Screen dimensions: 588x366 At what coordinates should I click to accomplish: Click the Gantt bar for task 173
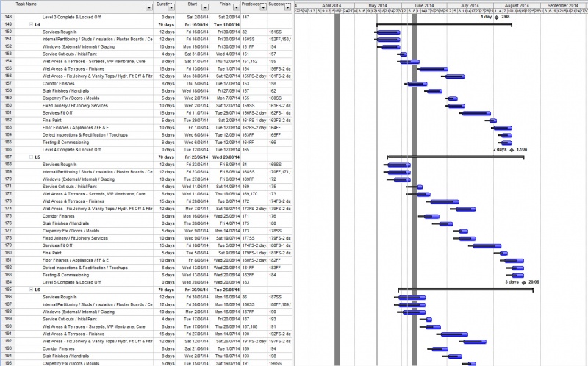(x=445, y=202)
